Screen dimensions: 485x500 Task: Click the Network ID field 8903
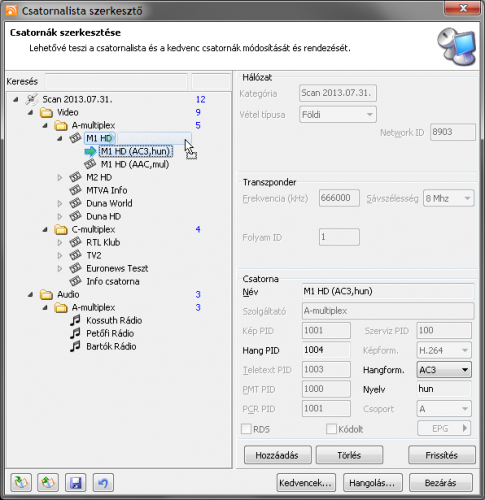453,132
